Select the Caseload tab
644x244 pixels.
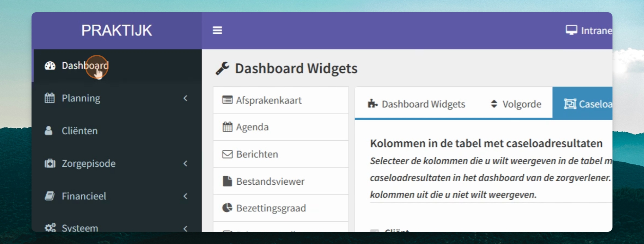click(582, 103)
